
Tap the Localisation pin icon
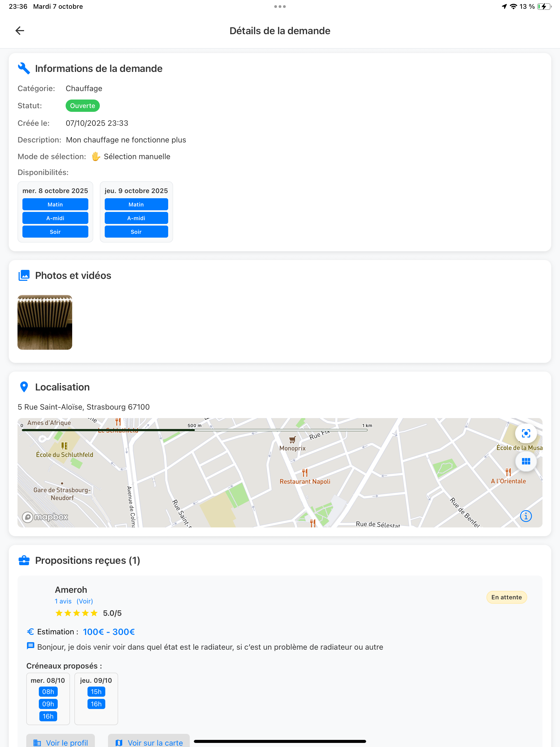[24, 387]
